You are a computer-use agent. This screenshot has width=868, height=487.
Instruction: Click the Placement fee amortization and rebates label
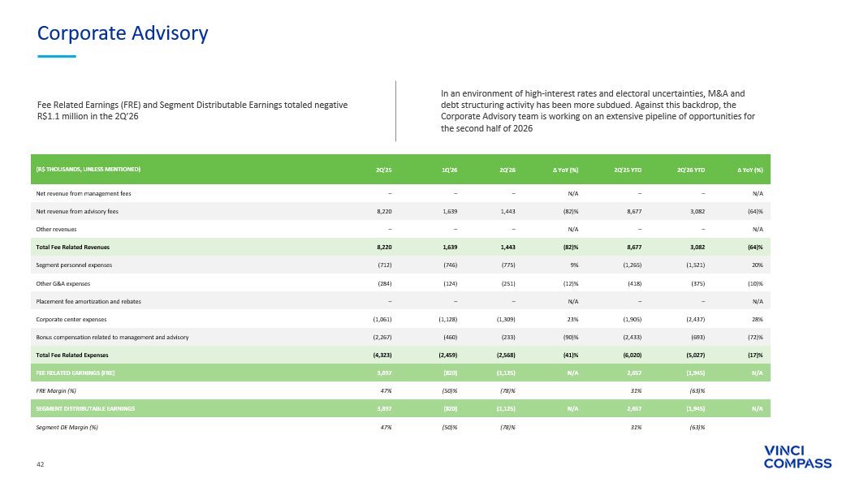click(x=89, y=302)
